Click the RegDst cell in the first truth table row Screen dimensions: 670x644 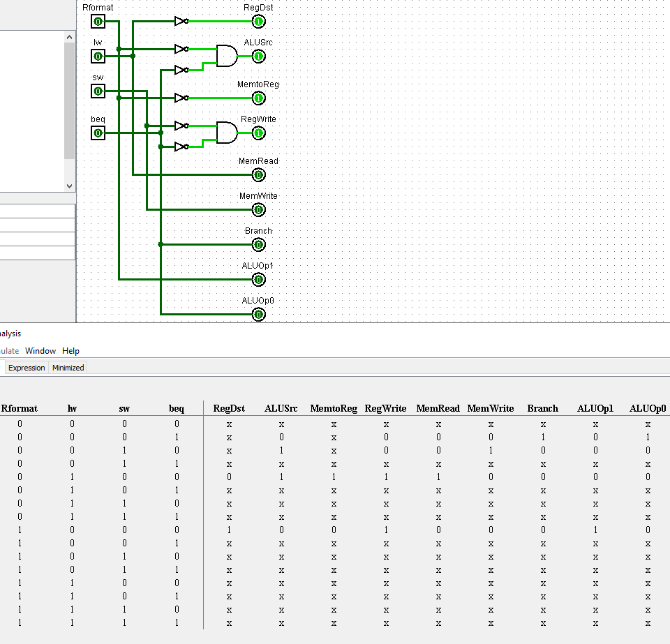tap(229, 424)
